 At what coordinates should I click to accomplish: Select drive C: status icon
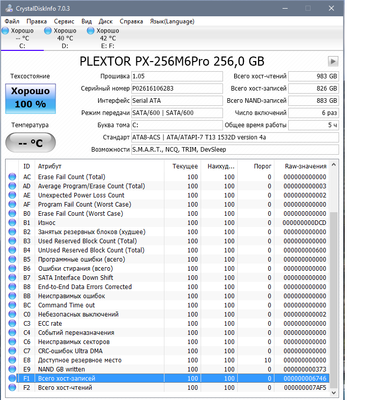click(x=6, y=31)
